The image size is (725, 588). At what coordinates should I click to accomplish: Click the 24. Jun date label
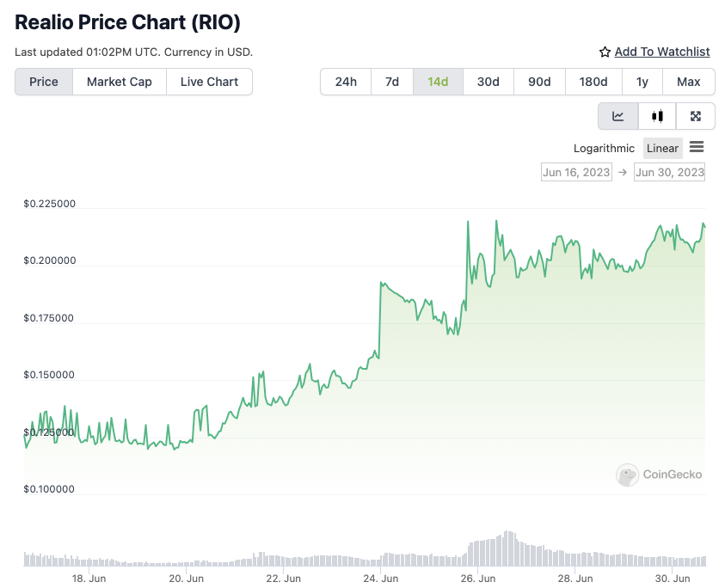click(380, 579)
